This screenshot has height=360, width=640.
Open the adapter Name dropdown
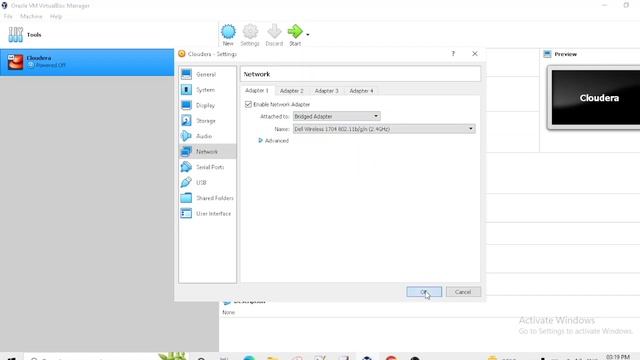tap(384, 129)
